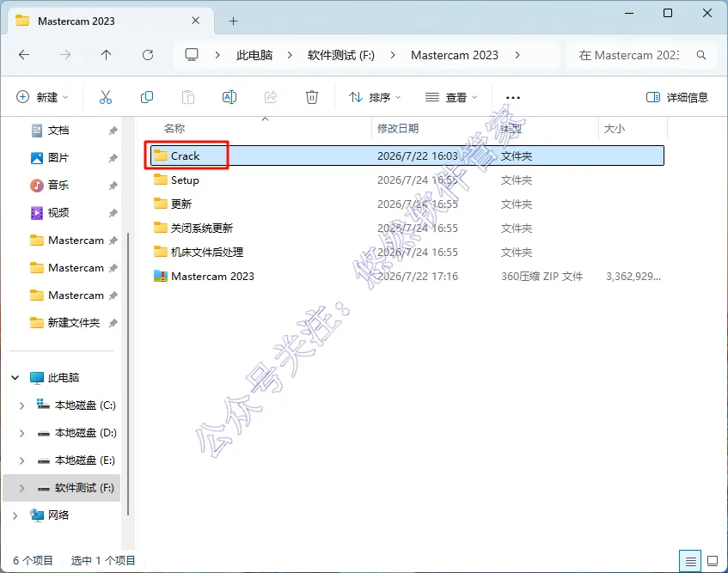Click the Share icon in toolbar

[271, 97]
